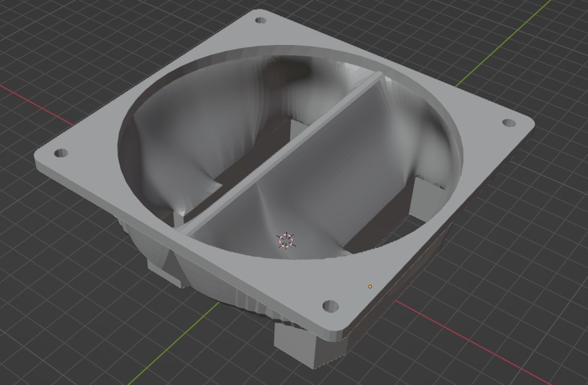Select the fan duct mesh by its center divider wall
The width and height of the screenshot is (588, 385).
pyautogui.click(x=281, y=154)
